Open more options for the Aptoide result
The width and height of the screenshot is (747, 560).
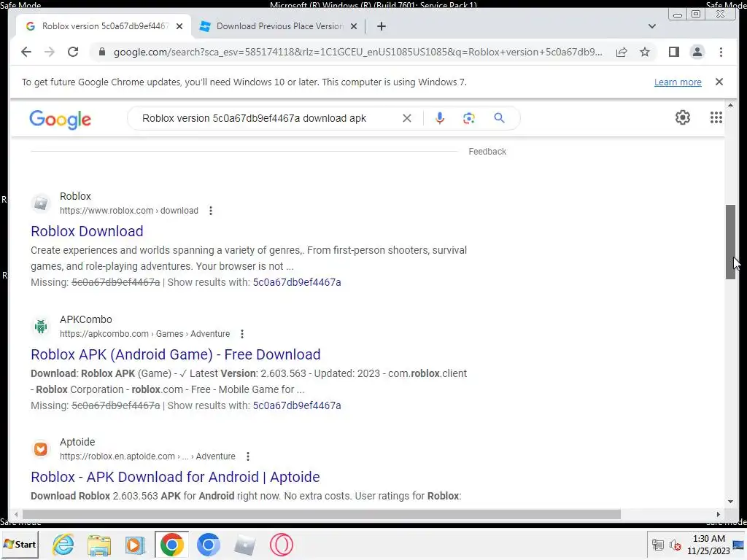coord(248,456)
